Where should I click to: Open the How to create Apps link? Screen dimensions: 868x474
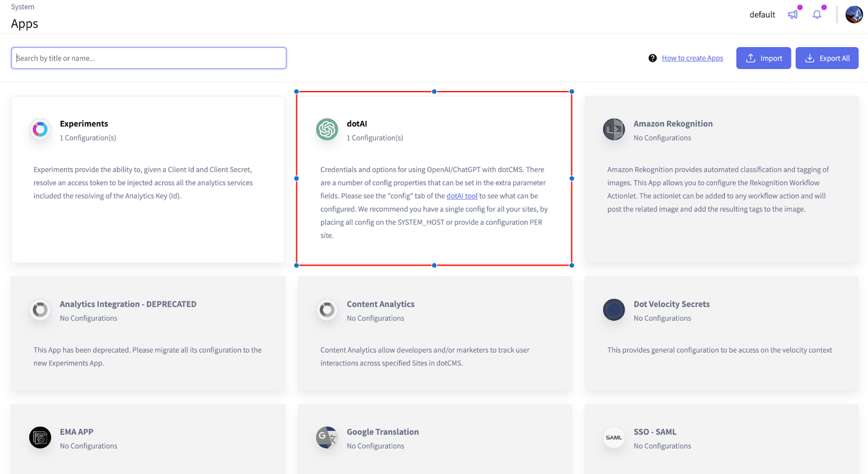[x=692, y=58]
